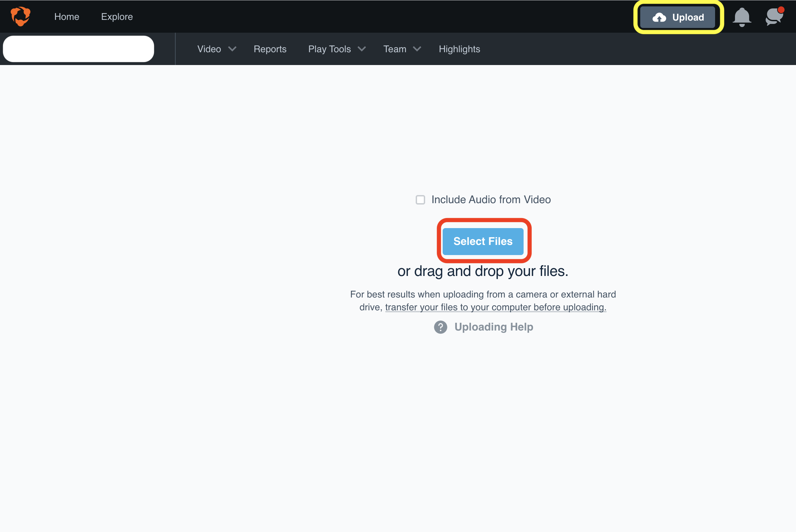Click the Uploading Help question icon
The image size is (796, 532).
click(x=440, y=327)
